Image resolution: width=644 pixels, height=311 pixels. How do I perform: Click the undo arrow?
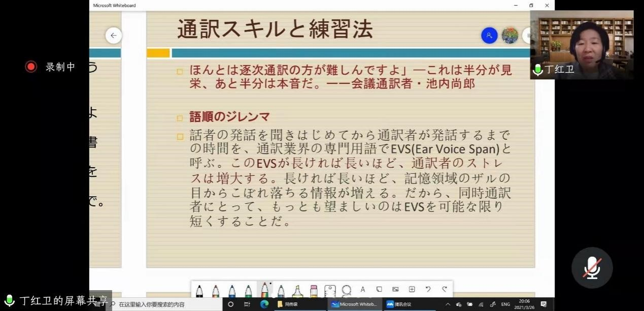click(428, 290)
